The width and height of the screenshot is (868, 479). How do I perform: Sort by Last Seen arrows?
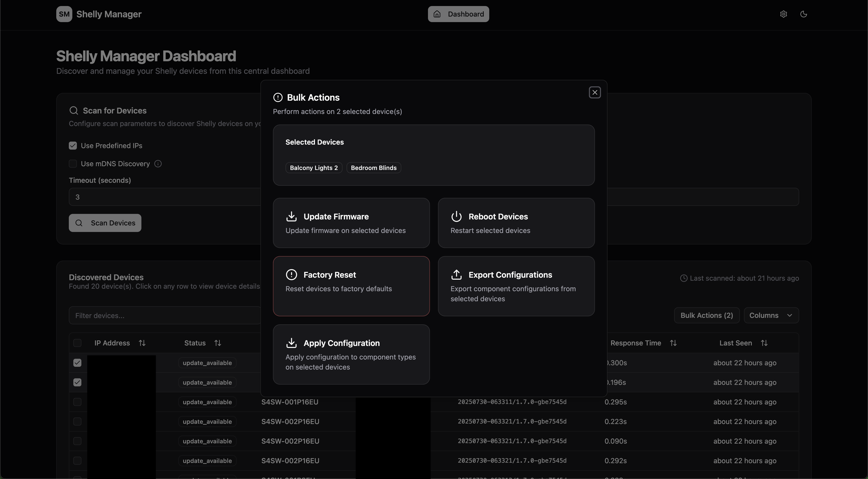(x=764, y=343)
